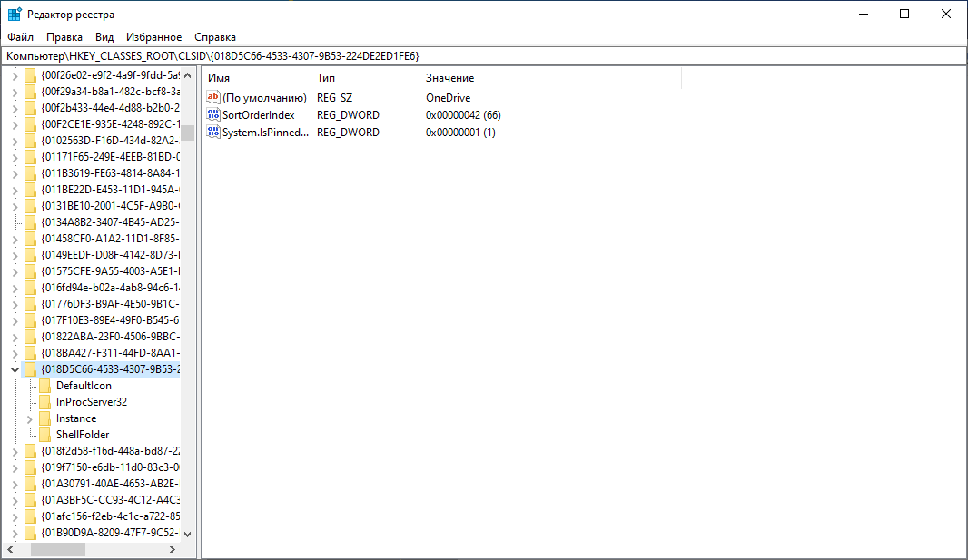Expand the {018f2d58-f16d-448a key

[14, 451]
